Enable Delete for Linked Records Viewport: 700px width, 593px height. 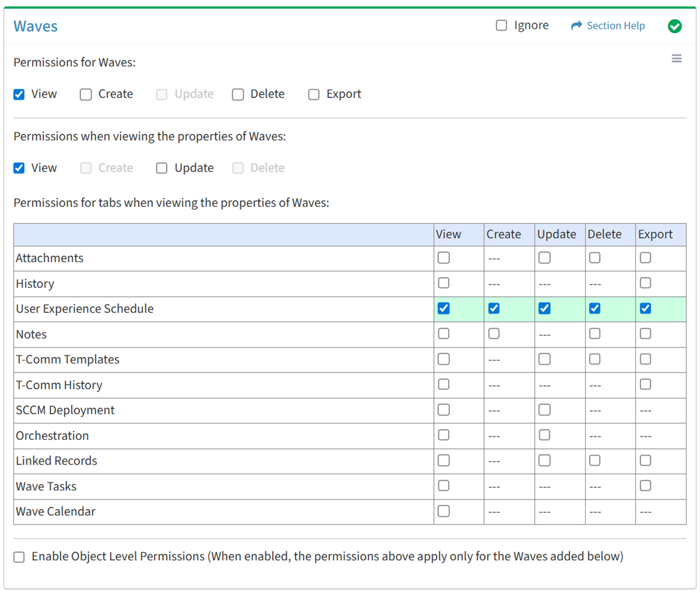point(595,460)
